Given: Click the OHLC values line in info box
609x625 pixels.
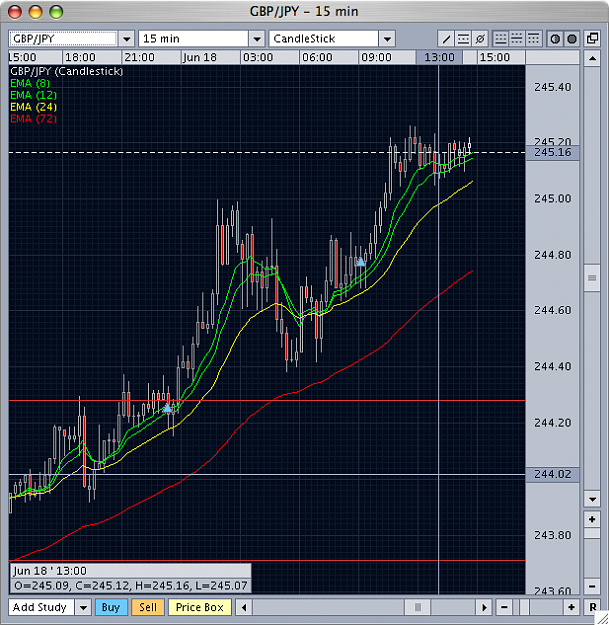Looking at the screenshot, I should tap(131, 586).
